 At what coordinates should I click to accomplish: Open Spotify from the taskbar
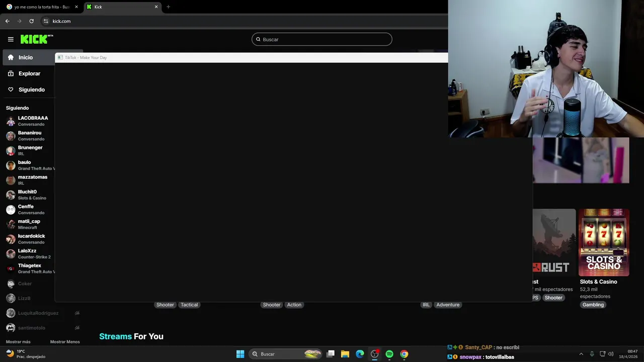[x=389, y=354]
